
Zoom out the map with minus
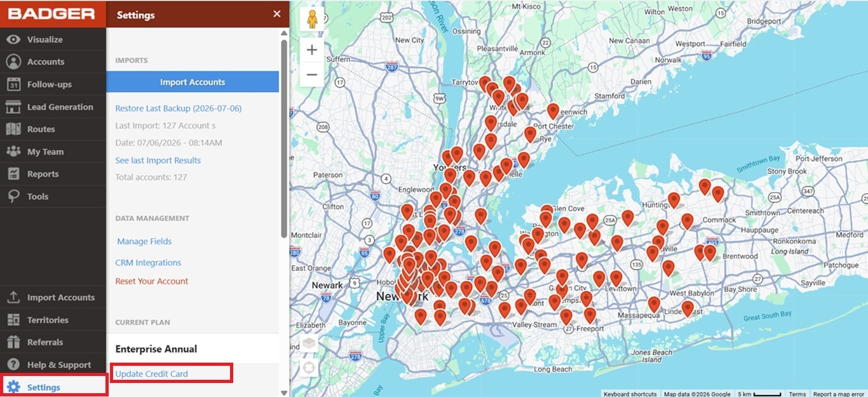click(x=312, y=74)
